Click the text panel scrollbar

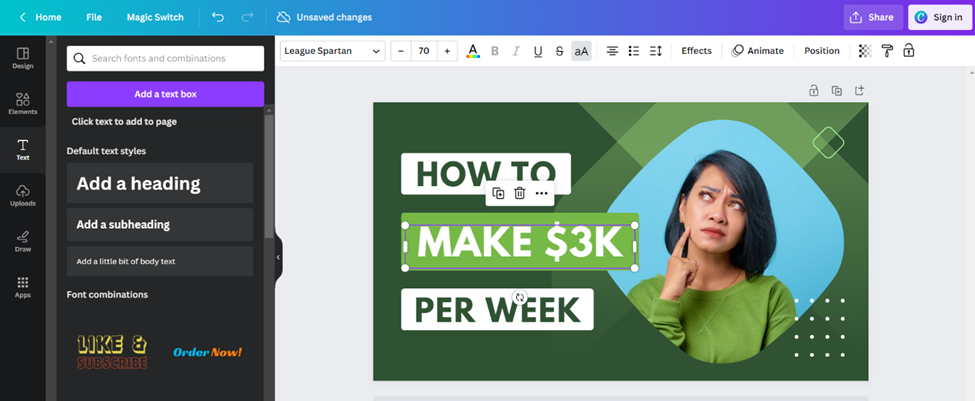point(269,176)
